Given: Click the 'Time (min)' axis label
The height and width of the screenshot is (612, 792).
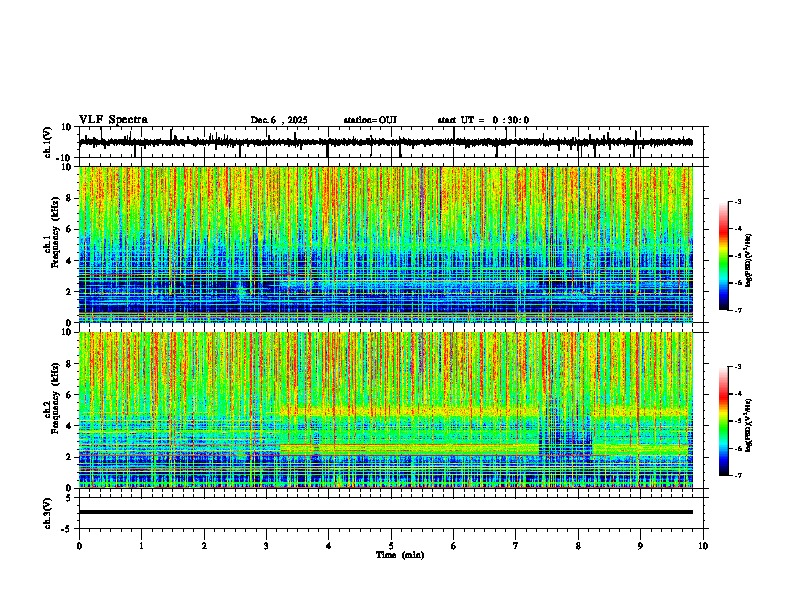Looking at the screenshot, I should coord(400,555).
